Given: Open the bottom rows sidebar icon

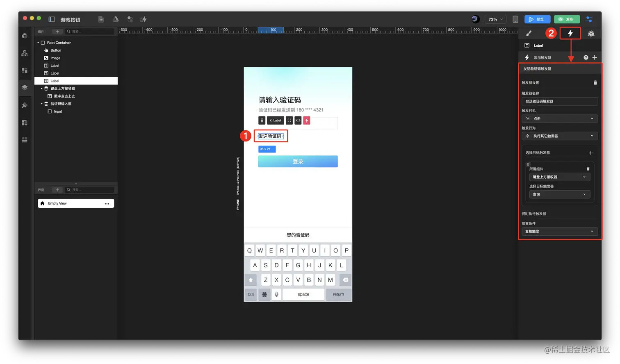Looking at the screenshot, I should (25, 140).
